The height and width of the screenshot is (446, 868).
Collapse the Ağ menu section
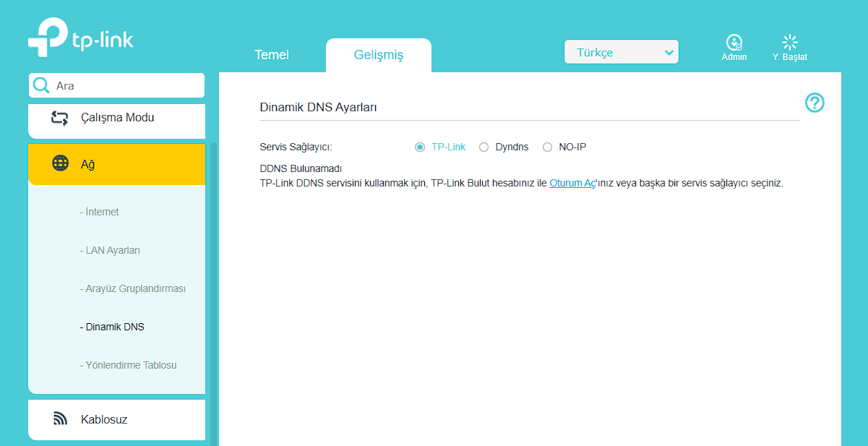pyautogui.click(x=116, y=164)
